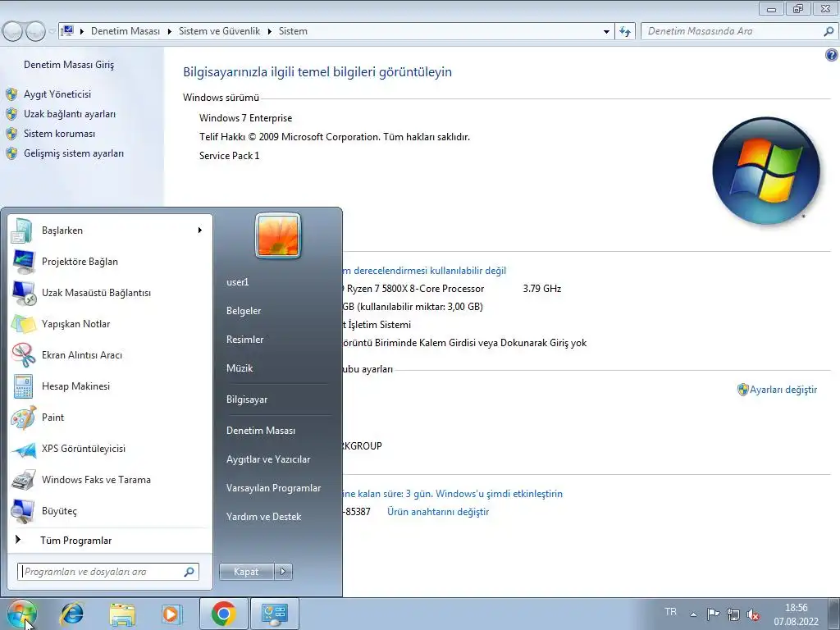Show hidden tray icons arrow
This screenshot has height=630, width=840.
coord(693,614)
